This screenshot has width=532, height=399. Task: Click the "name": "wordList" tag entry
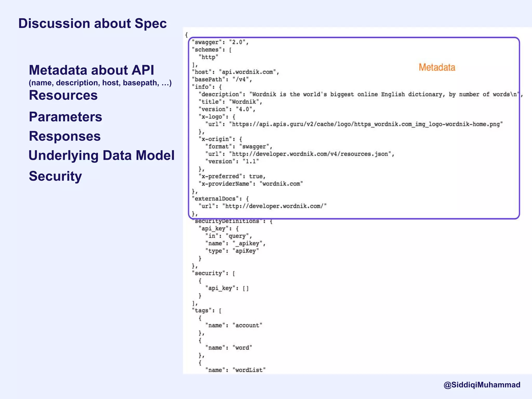235,370
